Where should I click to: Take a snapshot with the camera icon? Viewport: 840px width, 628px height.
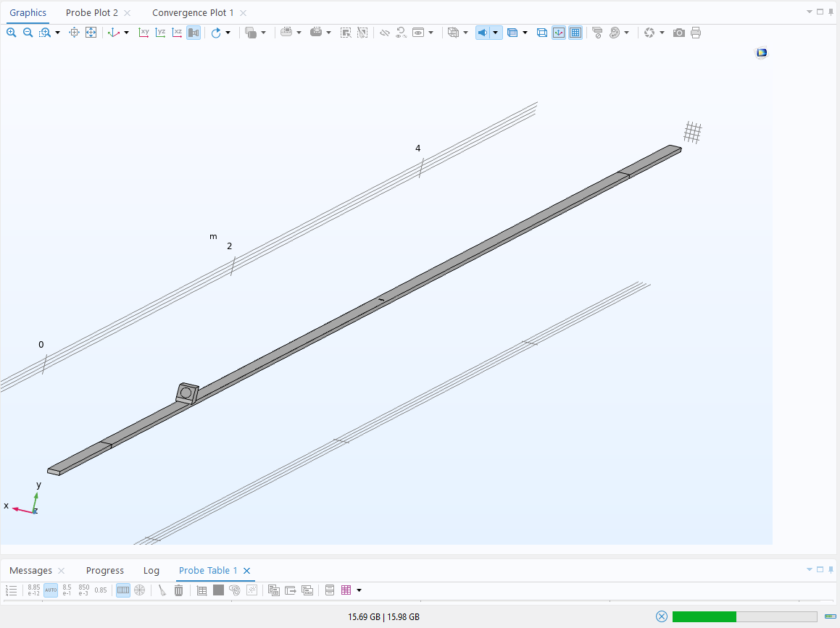[678, 33]
